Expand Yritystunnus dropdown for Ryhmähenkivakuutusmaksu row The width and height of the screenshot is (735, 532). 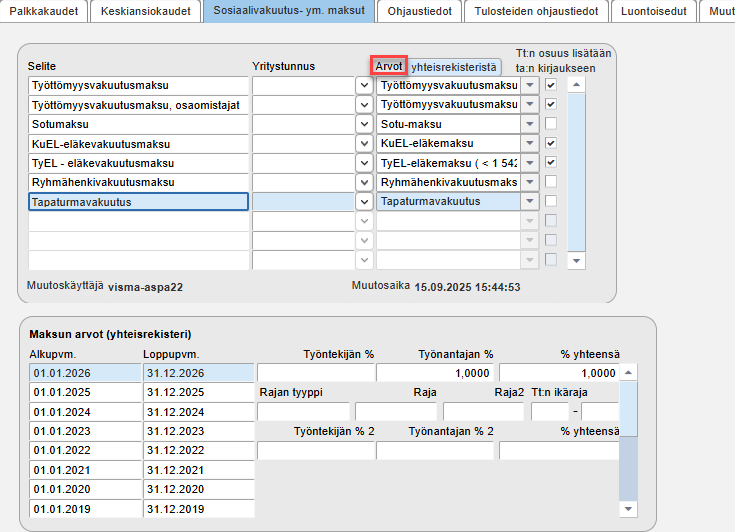364,182
